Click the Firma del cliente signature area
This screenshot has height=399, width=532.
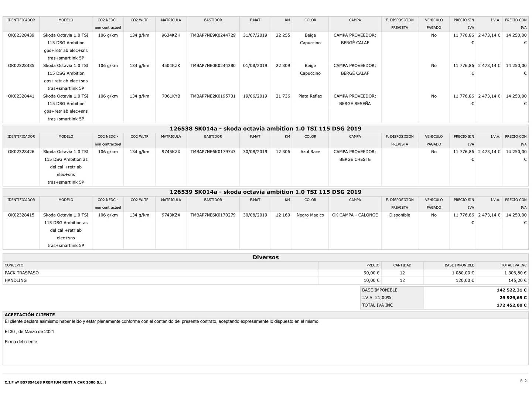21,342
